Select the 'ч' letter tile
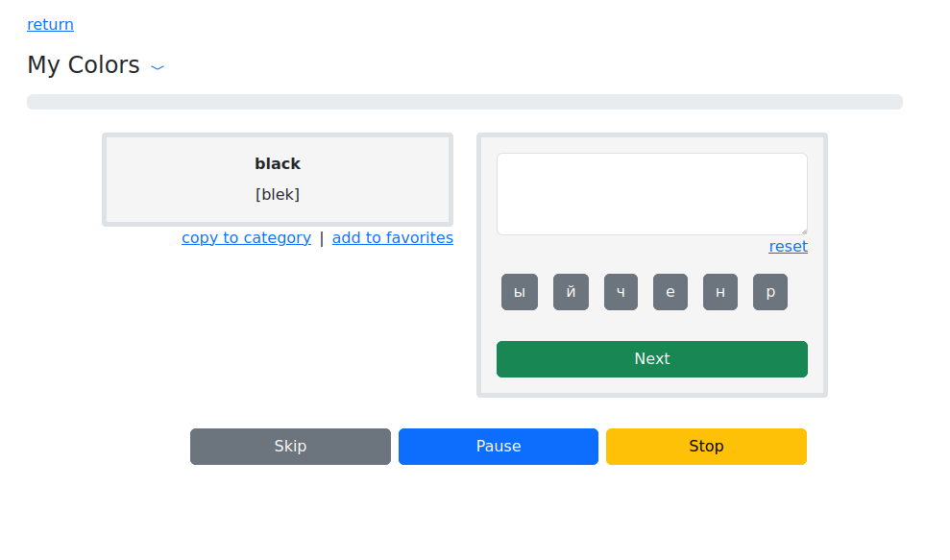This screenshot has height=560, width=950. click(x=621, y=292)
